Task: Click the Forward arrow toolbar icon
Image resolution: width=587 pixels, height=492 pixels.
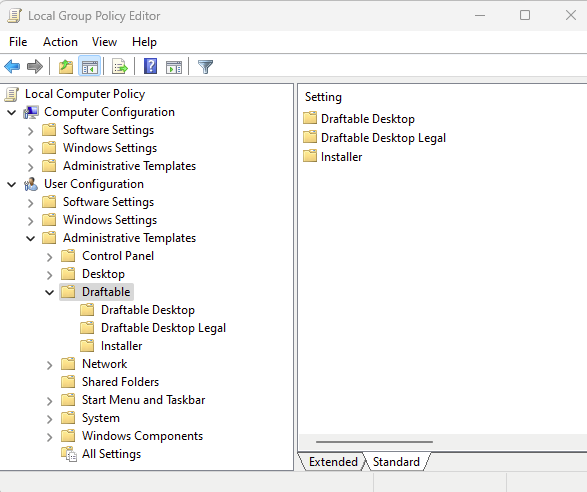Action: pos(35,67)
